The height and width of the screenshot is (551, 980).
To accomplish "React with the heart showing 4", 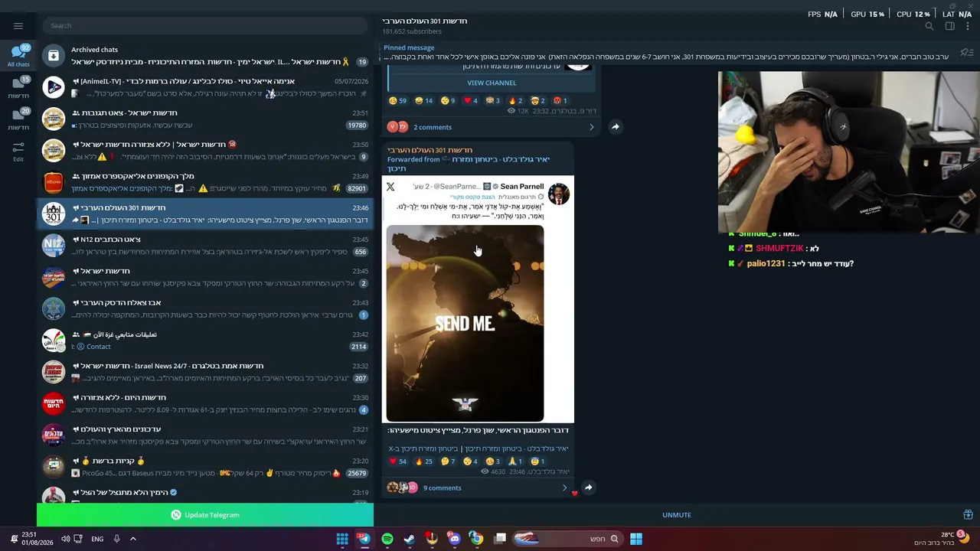I will pos(470,100).
